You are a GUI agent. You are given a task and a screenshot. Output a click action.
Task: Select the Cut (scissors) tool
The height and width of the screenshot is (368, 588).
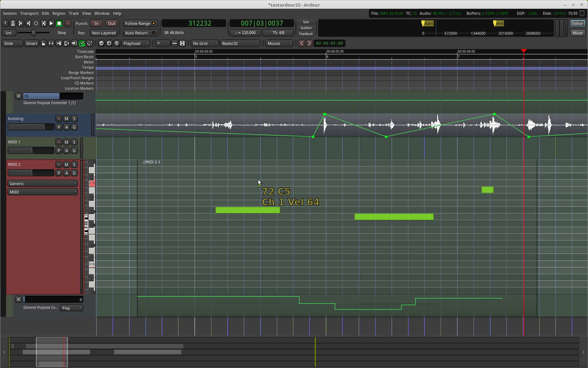tap(59, 43)
